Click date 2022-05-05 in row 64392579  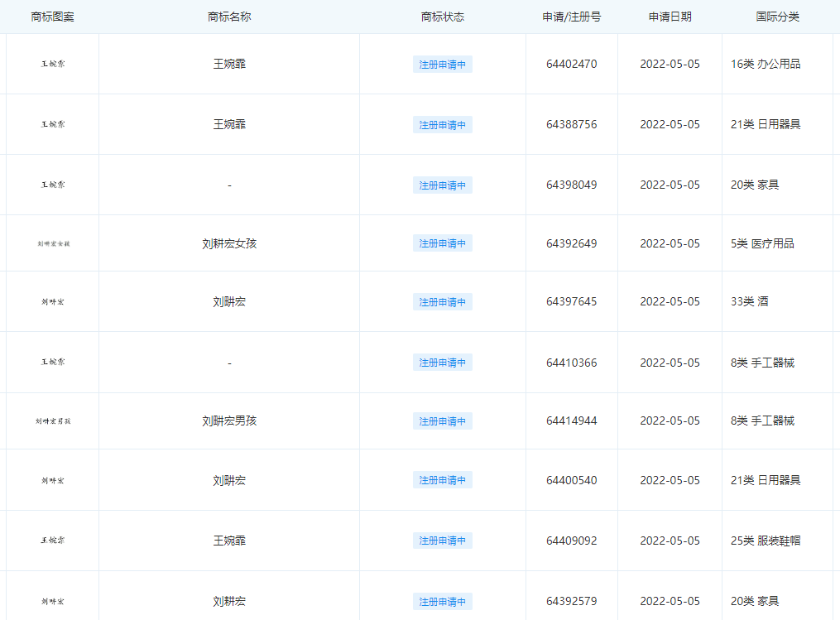pos(670,601)
